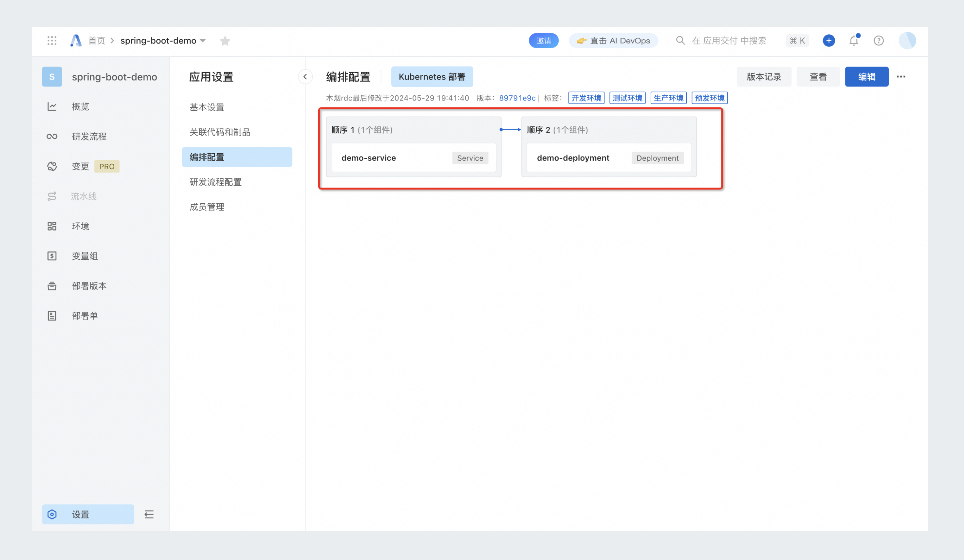
Task: Click the 变量组 (Variable Group) sidebar icon
Action: 52,256
